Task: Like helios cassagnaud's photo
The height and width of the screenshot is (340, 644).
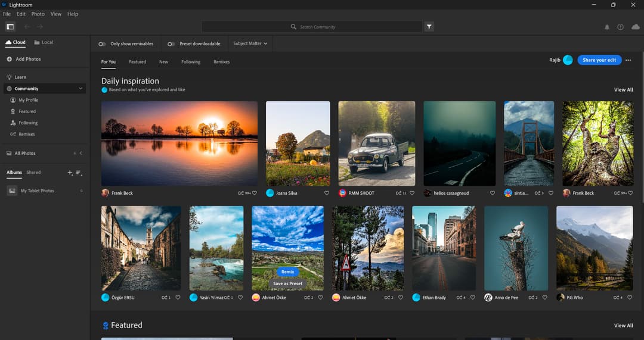Action: [492, 193]
